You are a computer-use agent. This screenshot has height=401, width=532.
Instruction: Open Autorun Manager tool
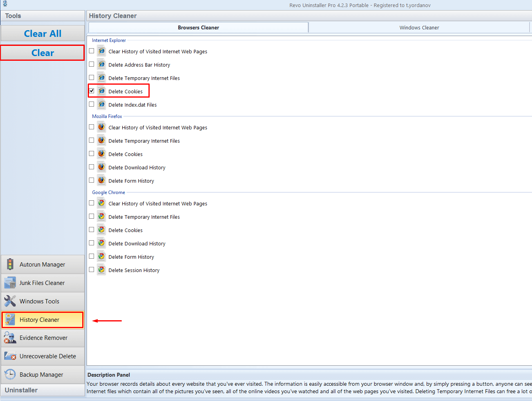(x=43, y=264)
